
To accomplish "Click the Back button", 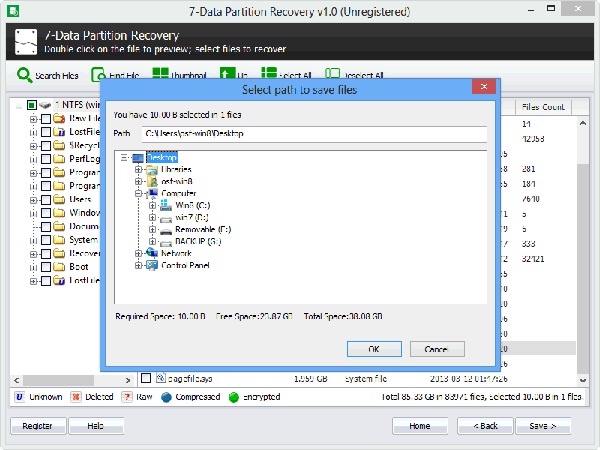I will (x=485, y=426).
